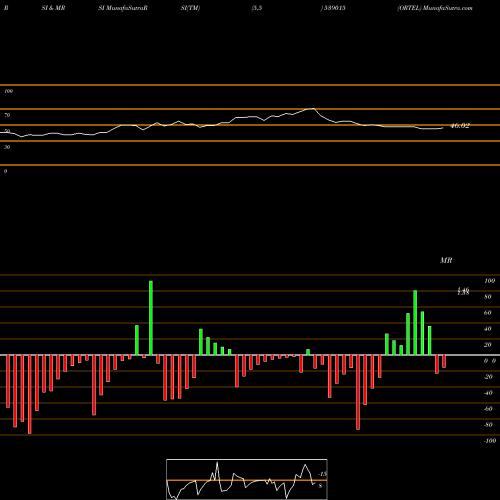Click the MR label above the histogram

(446, 260)
